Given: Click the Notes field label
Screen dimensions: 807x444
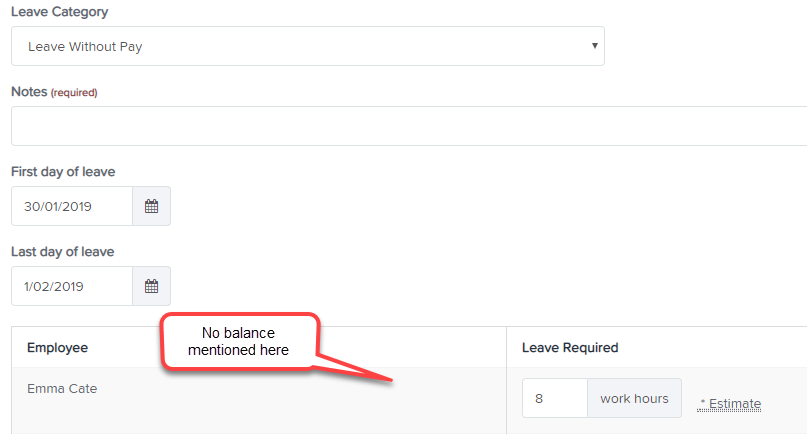Looking at the screenshot, I should [29, 92].
